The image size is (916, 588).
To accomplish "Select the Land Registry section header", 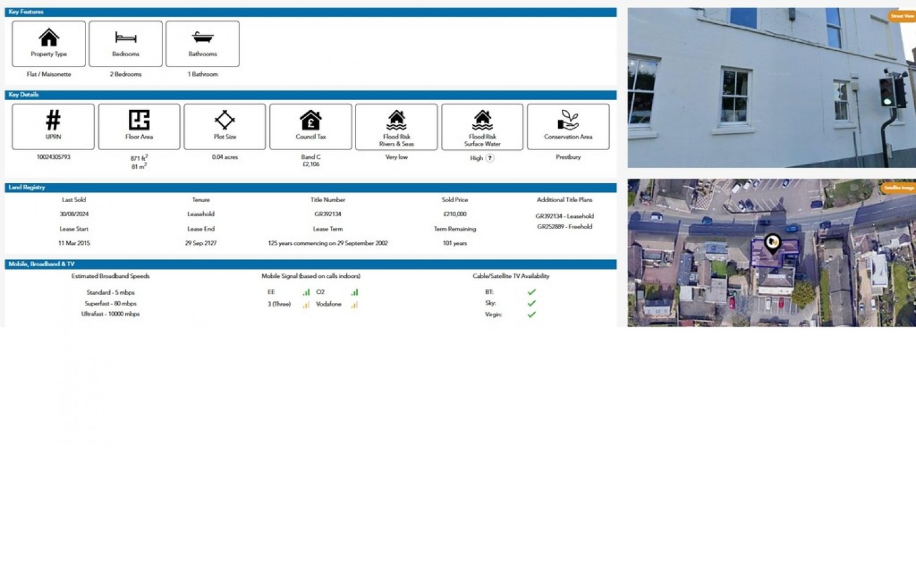I will pos(311,187).
